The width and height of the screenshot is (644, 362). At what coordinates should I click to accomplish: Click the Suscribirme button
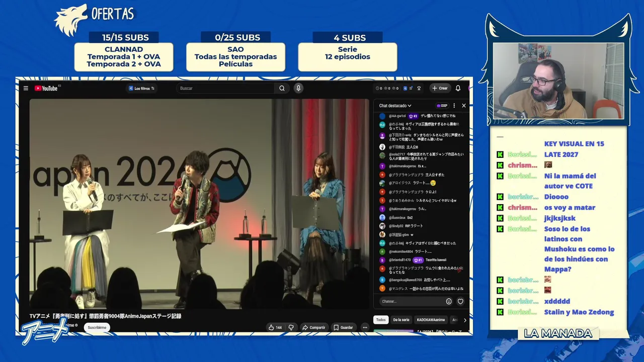click(97, 327)
